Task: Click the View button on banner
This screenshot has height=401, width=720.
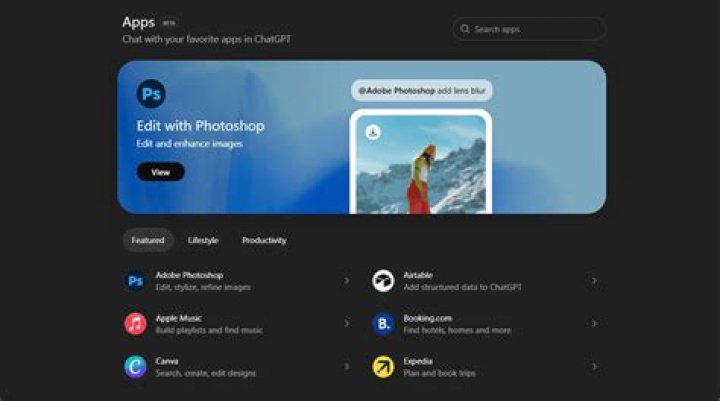Action: point(161,172)
